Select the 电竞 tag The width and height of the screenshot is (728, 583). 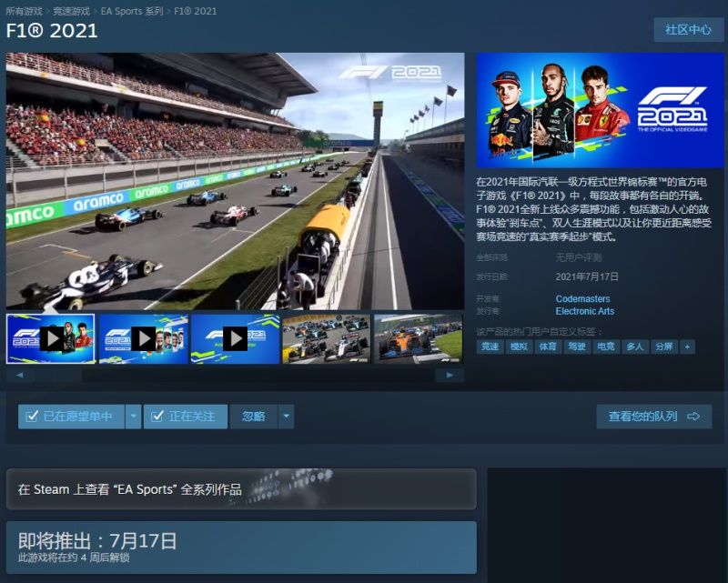(x=606, y=347)
